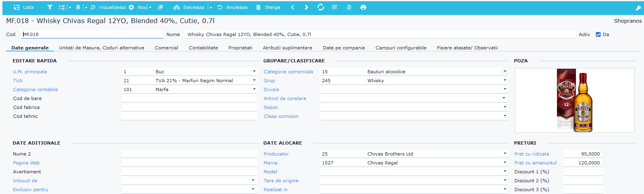Click the Cod field MF.018

pyautogui.click(x=92, y=34)
